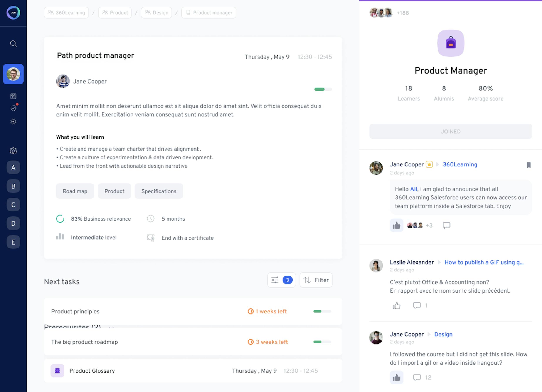The height and width of the screenshot is (392, 542).
Task: Expand the Prerequisites section chevron
Action: click(111, 327)
